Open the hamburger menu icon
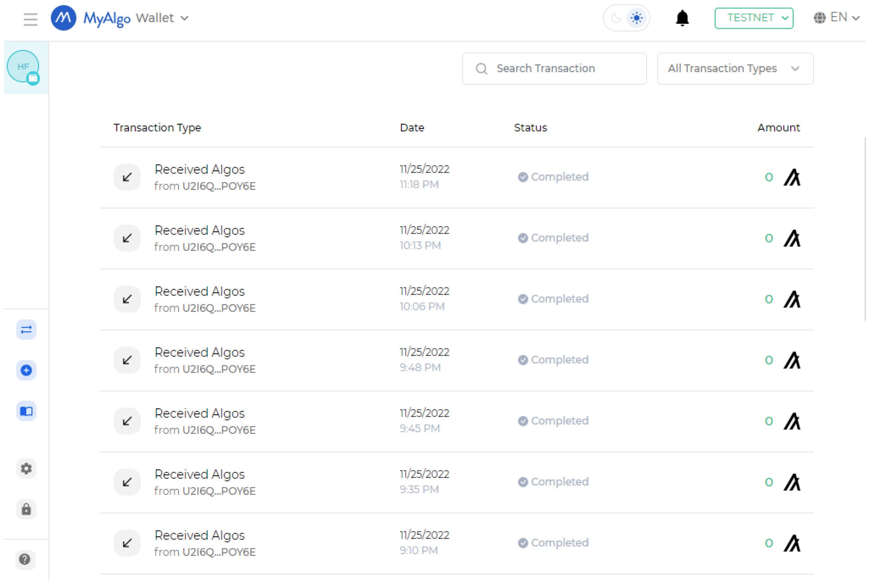The image size is (876, 588). 30,19
